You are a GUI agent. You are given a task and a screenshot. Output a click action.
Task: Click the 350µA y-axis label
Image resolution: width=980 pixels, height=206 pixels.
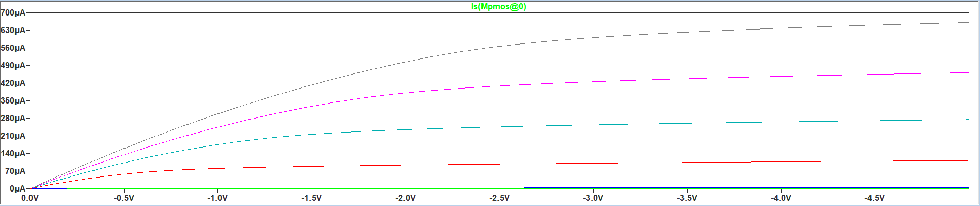pyautogui.click(x=13, y=101)
